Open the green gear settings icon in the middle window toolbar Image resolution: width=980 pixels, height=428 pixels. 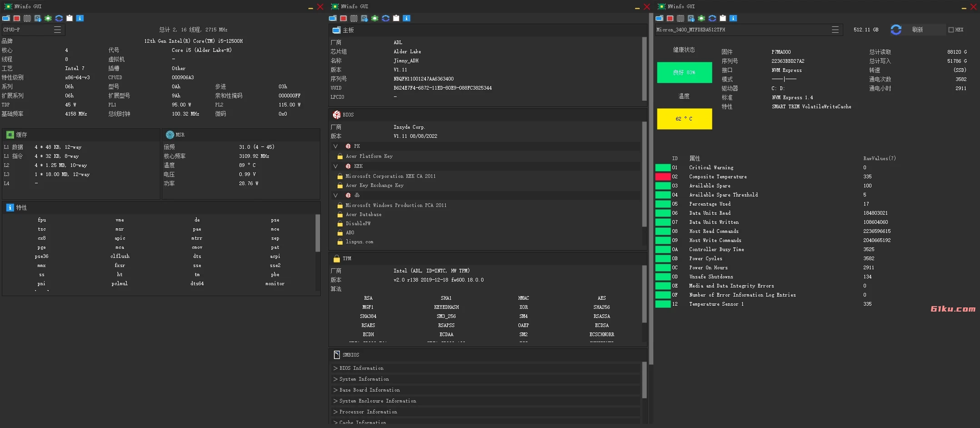tap(375, 18)
